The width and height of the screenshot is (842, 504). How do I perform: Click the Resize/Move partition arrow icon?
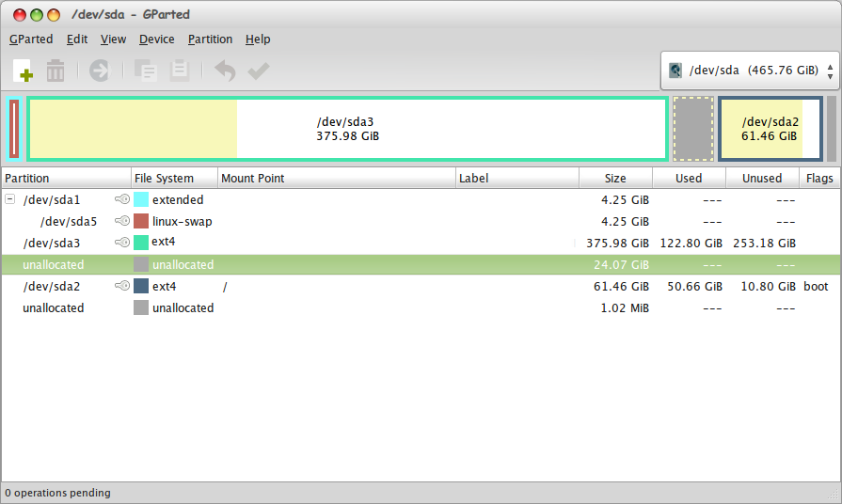click(99, 71)
